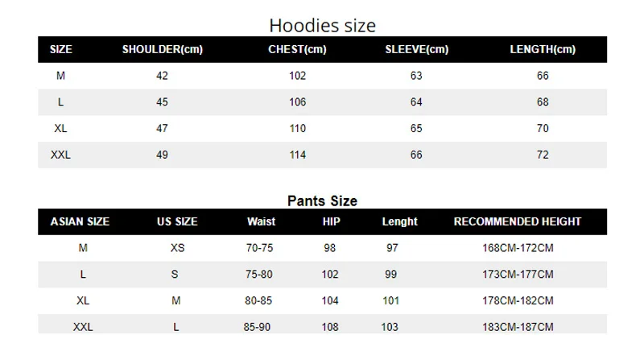Image resolution: width=644 pixels, height=364 pixels.
Task: Click length value 72 in hoodie table
Action: click(x=543, y=155)
